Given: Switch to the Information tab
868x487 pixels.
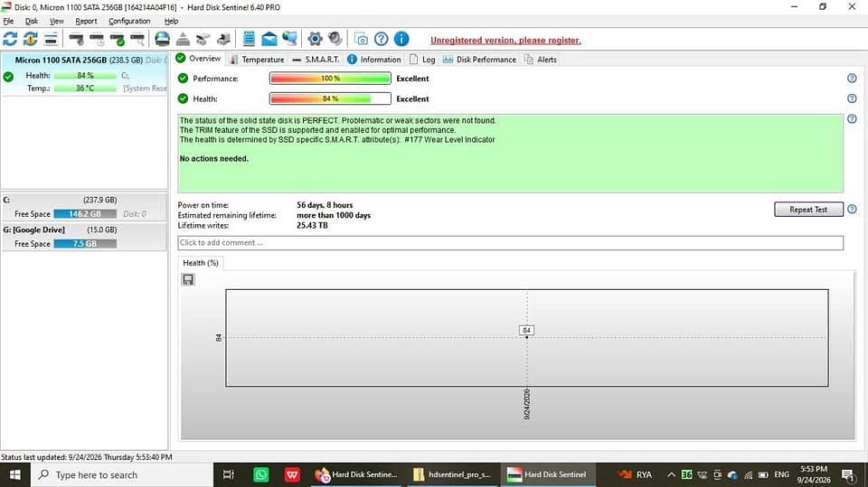Looking at the screenshot, I should [x=374, y=60].
